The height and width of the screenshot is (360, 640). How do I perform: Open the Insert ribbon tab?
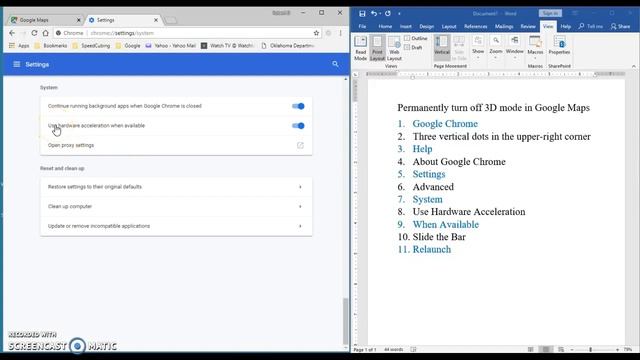pyautogui.click(x=406, y=27)
